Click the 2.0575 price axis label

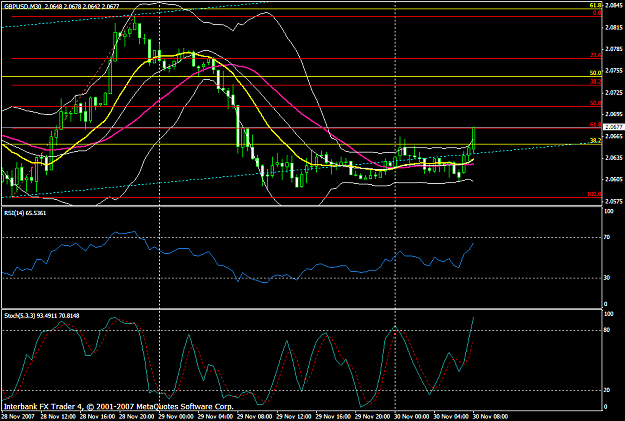(614, 202)
